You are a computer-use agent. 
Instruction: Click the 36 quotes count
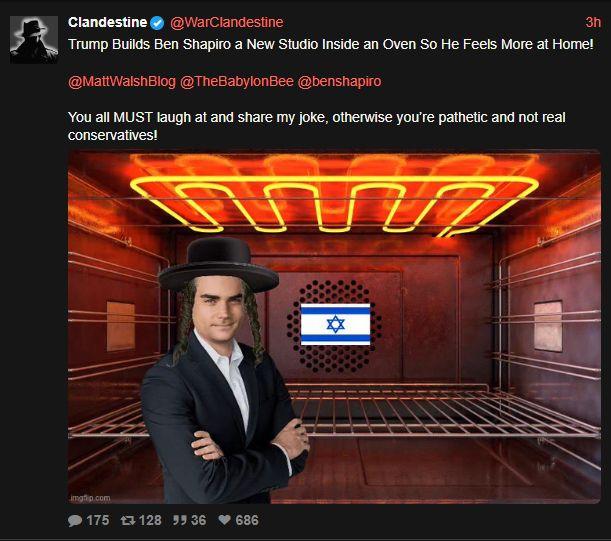coord(198,520)
